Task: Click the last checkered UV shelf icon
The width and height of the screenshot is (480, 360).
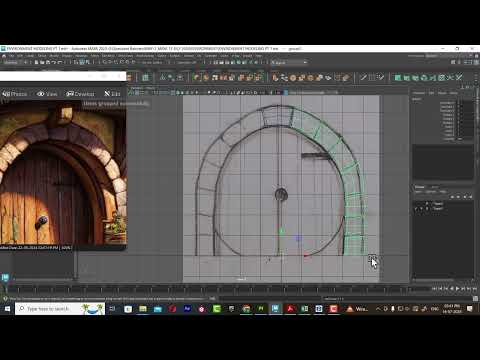Action: pos(441,78)
